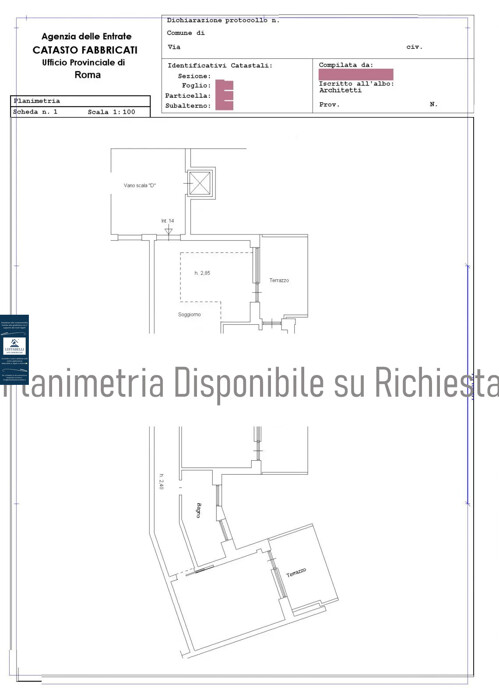This screenshot has height=700, width=499.
Task: Click the 'Sezione:' label
Action: click(x=194, y=76)
